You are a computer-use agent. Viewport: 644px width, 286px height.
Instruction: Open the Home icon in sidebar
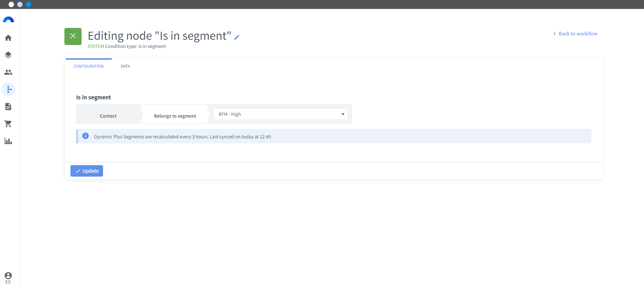coord(8,38)
